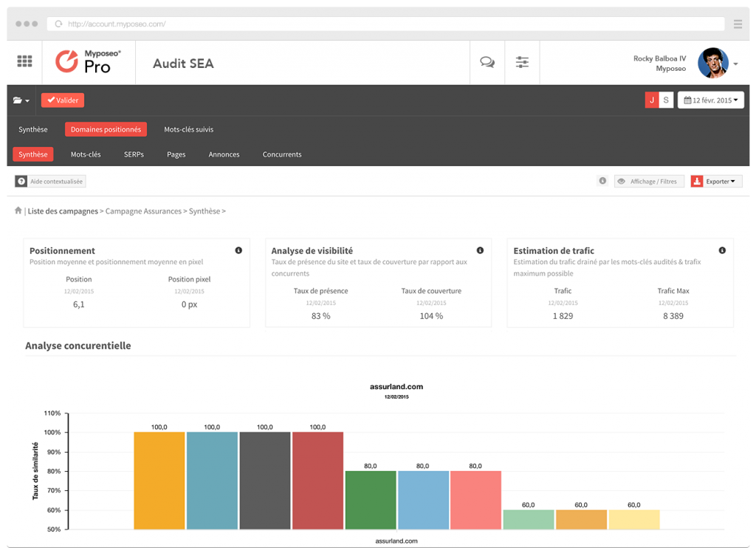Click the light blue 80,0 bar
The image size is (756, 553).
(423, 500)
